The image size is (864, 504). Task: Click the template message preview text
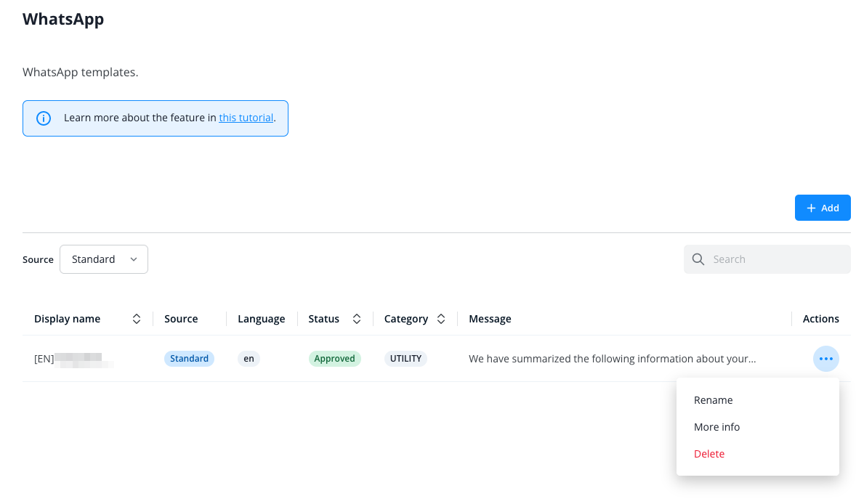coord(612,359)
